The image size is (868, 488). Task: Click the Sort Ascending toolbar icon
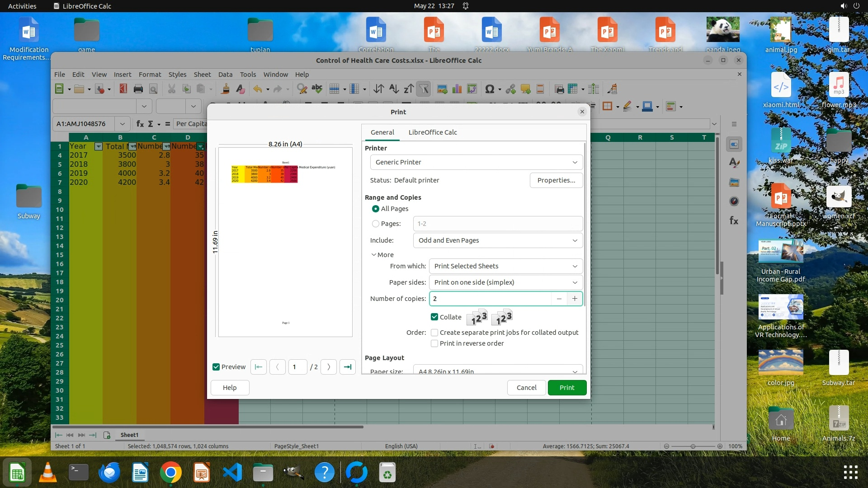coord(394,89)
